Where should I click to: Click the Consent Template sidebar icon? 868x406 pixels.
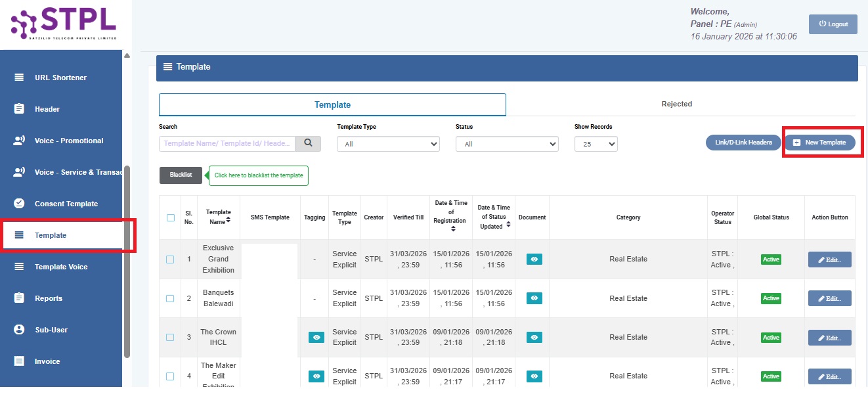pos(19,204)
